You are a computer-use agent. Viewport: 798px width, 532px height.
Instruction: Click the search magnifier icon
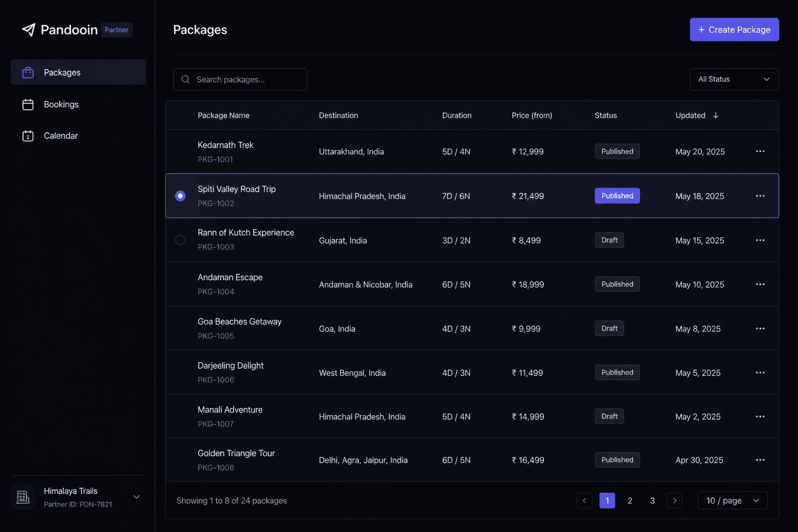(x=185, y=79)
